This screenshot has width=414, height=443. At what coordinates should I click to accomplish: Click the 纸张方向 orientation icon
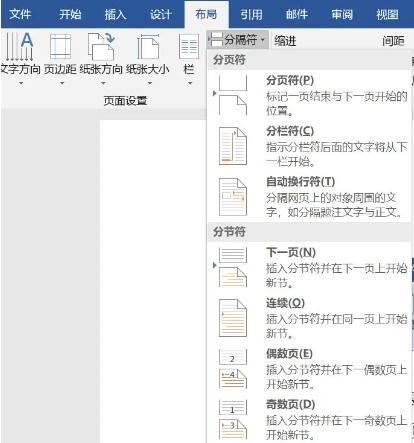[101, 47]
